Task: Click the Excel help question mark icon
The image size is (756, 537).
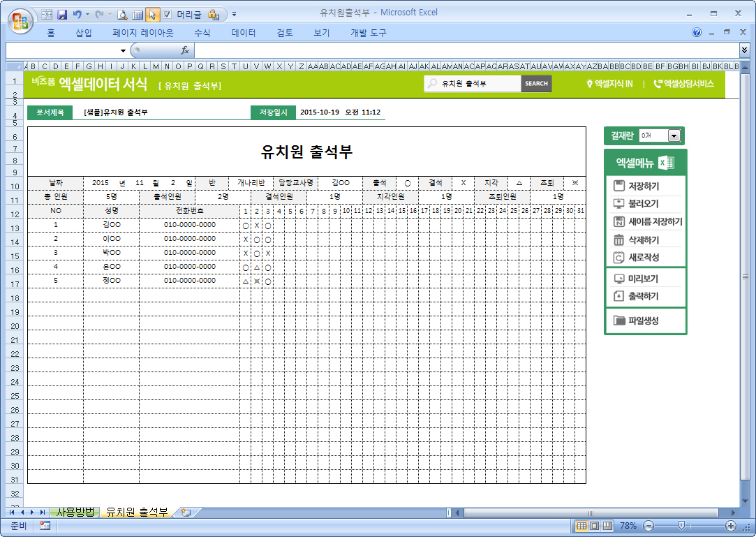Action: (x=697, y=33)
